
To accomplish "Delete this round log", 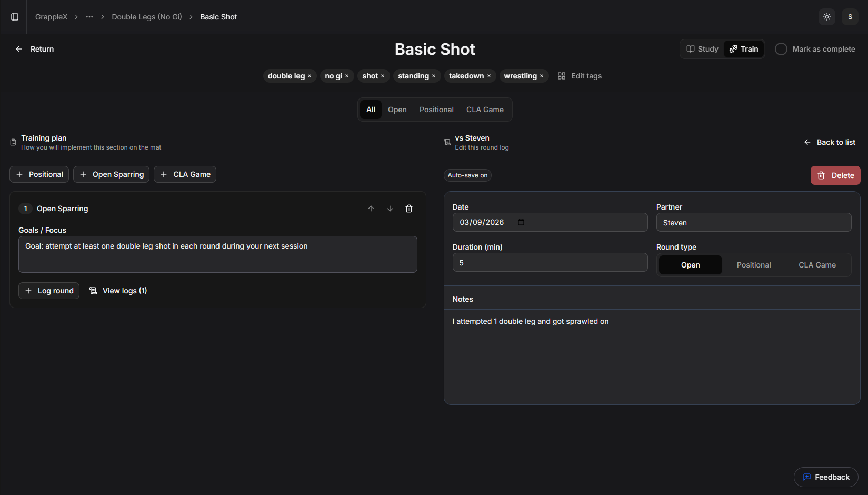I will 835,175.
